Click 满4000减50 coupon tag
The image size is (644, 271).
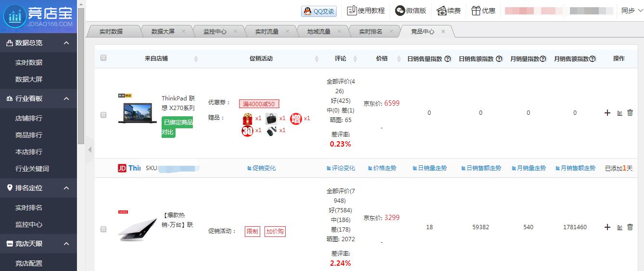(259, 104)
